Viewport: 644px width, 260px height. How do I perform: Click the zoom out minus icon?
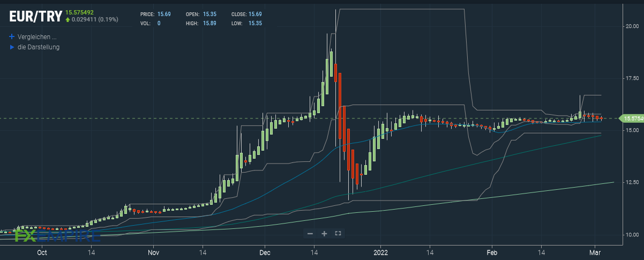tap(310, 233)
